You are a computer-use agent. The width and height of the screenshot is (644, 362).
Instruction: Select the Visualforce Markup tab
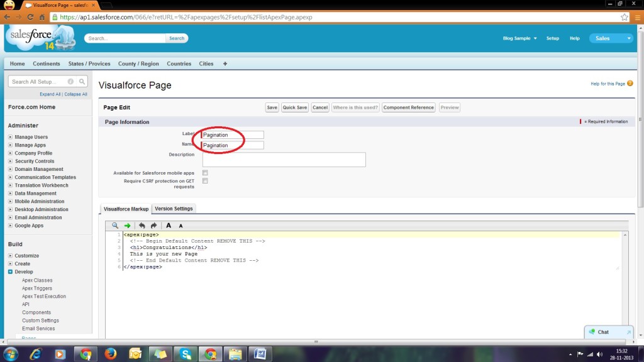pos(126,209)
